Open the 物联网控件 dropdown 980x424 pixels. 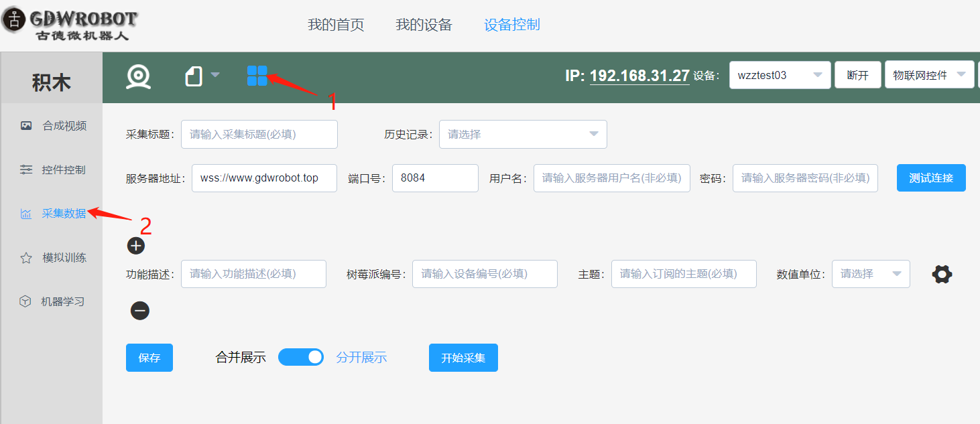point(929,75)
